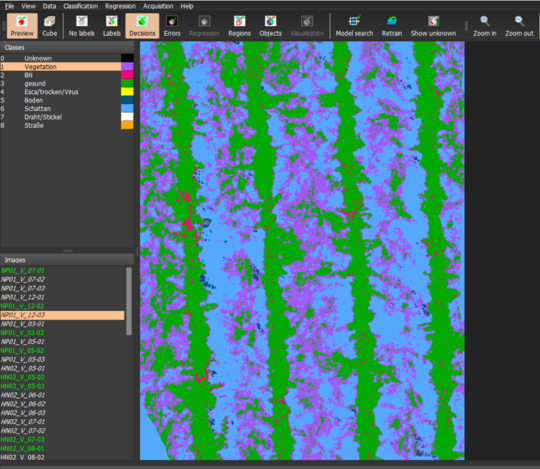
Task: Open the Objects tool
Action: (270, 26)
